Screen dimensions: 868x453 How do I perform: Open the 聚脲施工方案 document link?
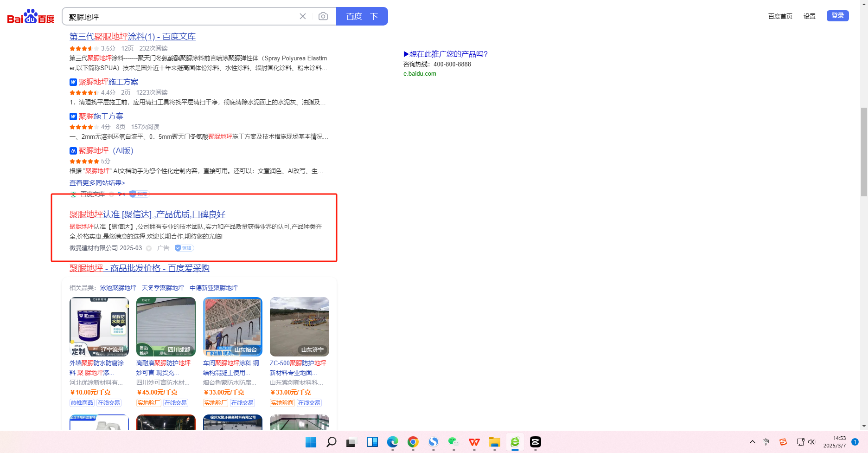point(101,116)
